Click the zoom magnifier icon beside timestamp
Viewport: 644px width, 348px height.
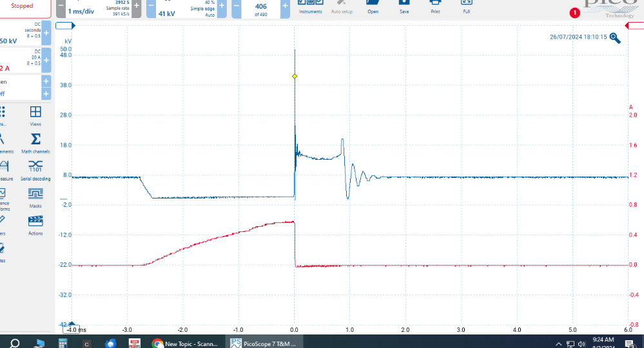coord(615,38)
